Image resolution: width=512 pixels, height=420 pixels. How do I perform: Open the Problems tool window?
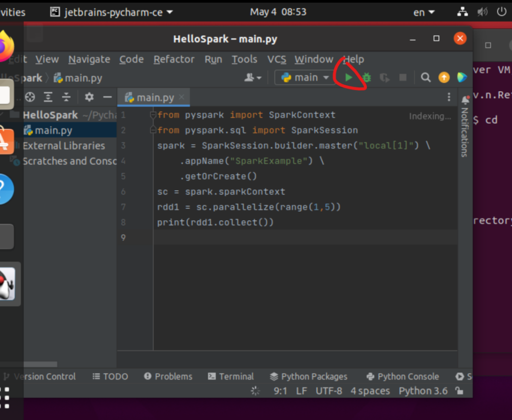pos(168,377)
